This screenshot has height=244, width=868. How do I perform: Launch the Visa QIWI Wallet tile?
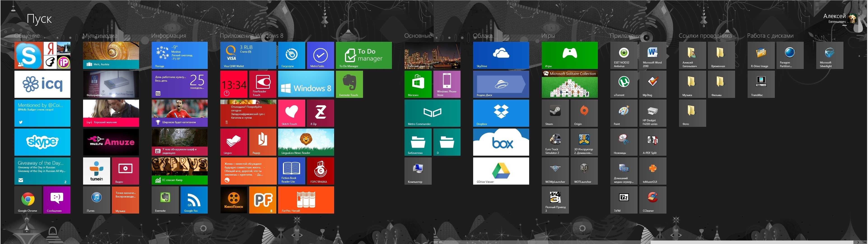pyautogui.click(x=248, y=55)
